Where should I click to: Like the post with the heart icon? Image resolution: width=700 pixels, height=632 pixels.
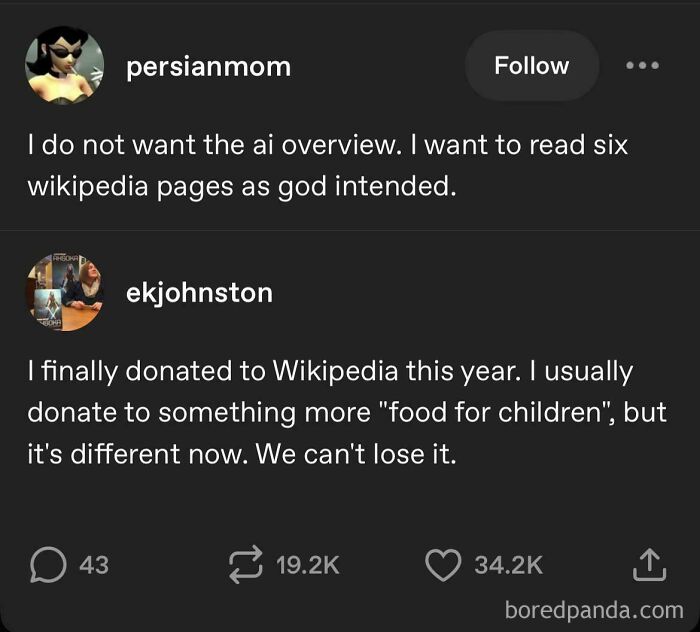[442, 565]
